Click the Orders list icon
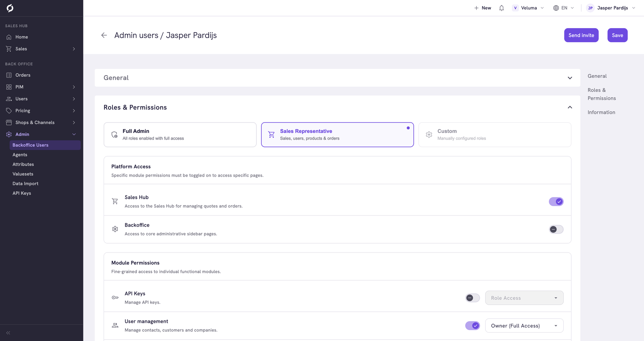Image resolution: width=644 pixels, height=341 pixels. [x=9, y=75]
